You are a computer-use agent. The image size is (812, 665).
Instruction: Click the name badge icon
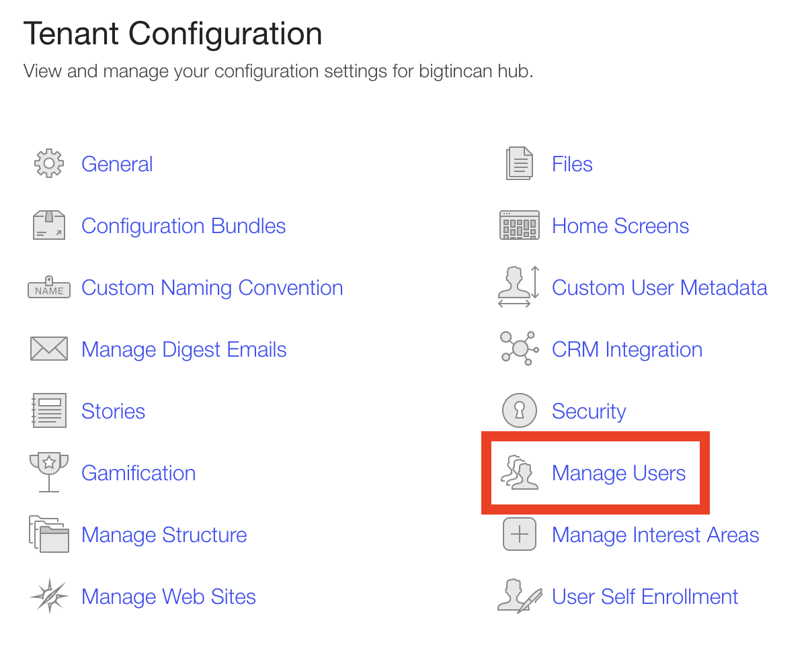[49, 288]
